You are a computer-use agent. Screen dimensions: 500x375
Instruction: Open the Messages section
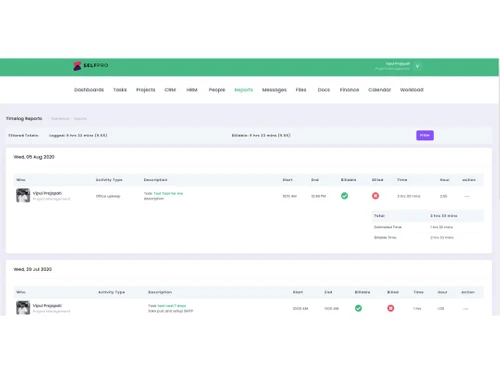tap(274, 90)
